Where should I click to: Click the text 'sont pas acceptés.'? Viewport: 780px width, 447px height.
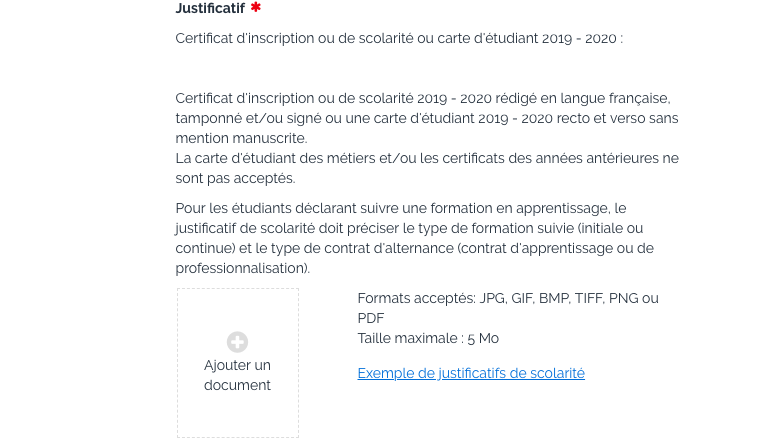[235, 178]
